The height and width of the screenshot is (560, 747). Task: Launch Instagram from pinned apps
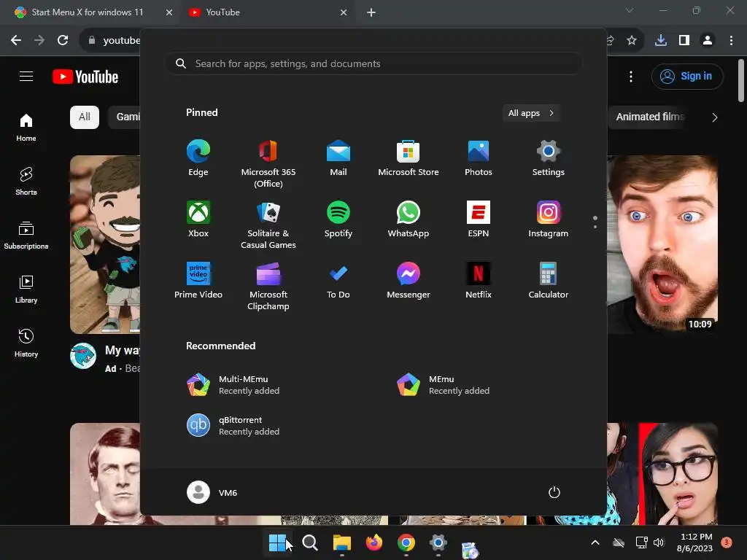coord(549,219)
